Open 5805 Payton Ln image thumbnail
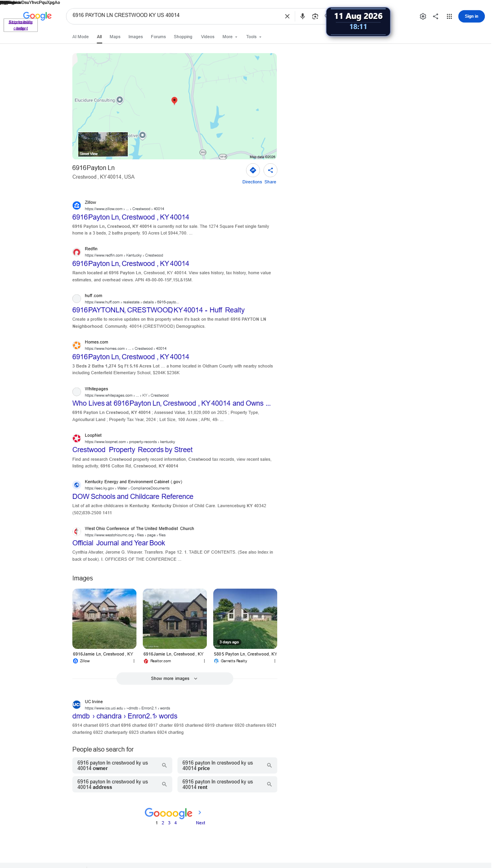 coord(245,619)
